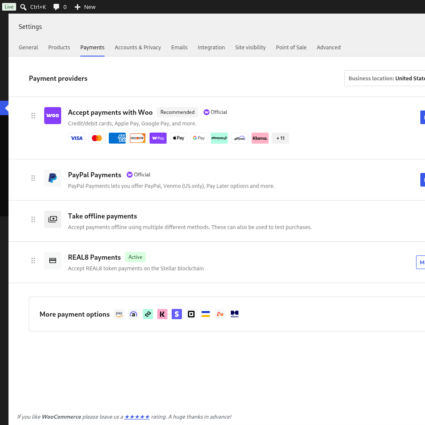425x425 pixels.
Task: Grab the drag handle for Accept payments with Woo
Action: [x=33, y=115]
